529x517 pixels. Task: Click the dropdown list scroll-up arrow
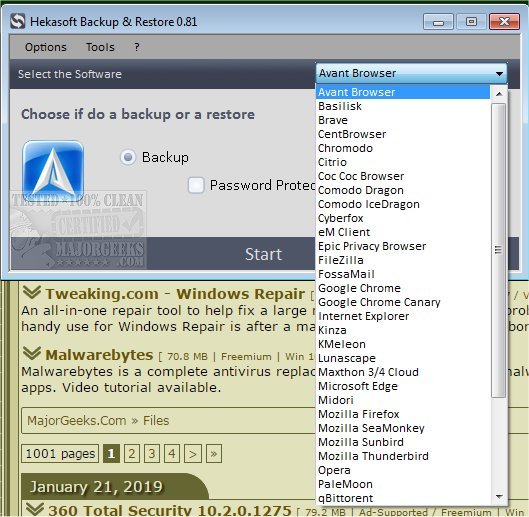point(499,93)
